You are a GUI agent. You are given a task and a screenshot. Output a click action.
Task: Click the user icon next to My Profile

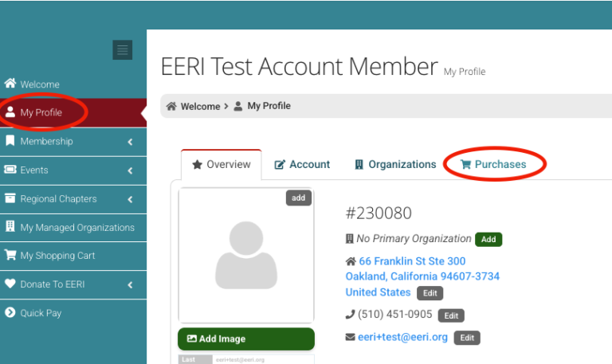click(x=10, y=112)
